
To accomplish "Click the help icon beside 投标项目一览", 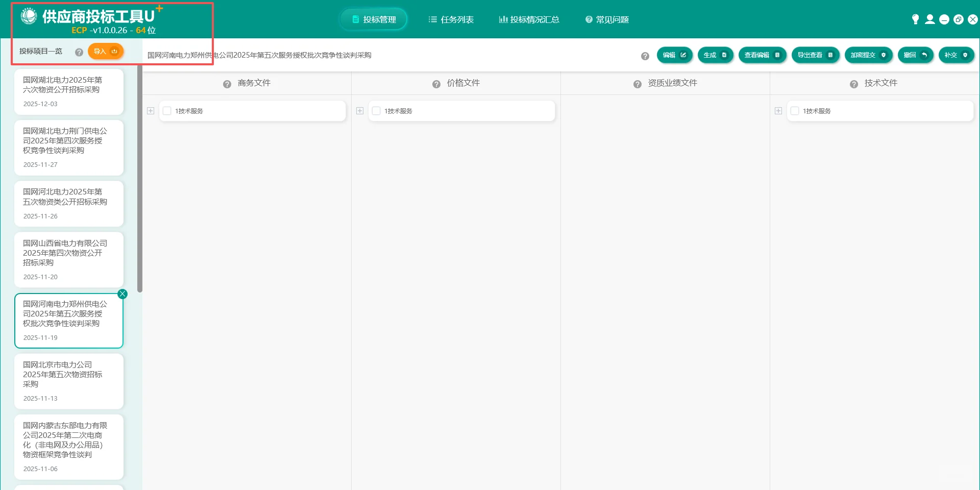I will click(79, 52).
